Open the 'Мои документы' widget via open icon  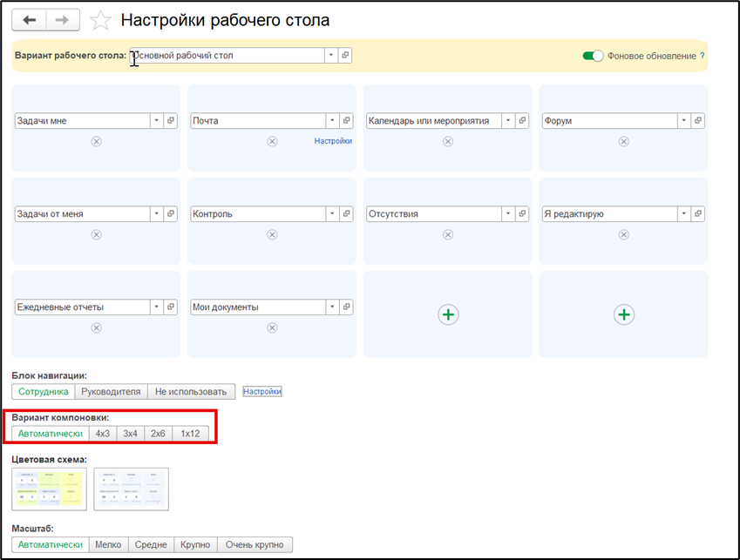pos(346,307)
